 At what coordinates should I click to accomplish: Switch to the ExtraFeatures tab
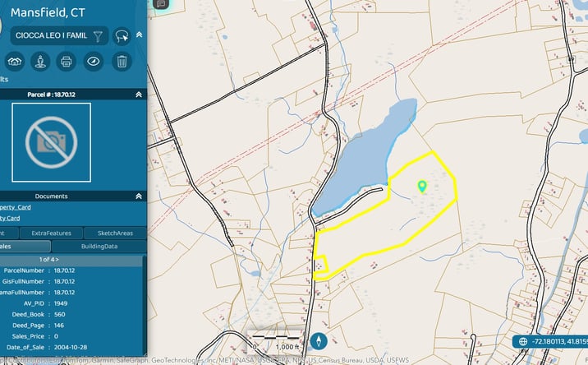(52, 233)
